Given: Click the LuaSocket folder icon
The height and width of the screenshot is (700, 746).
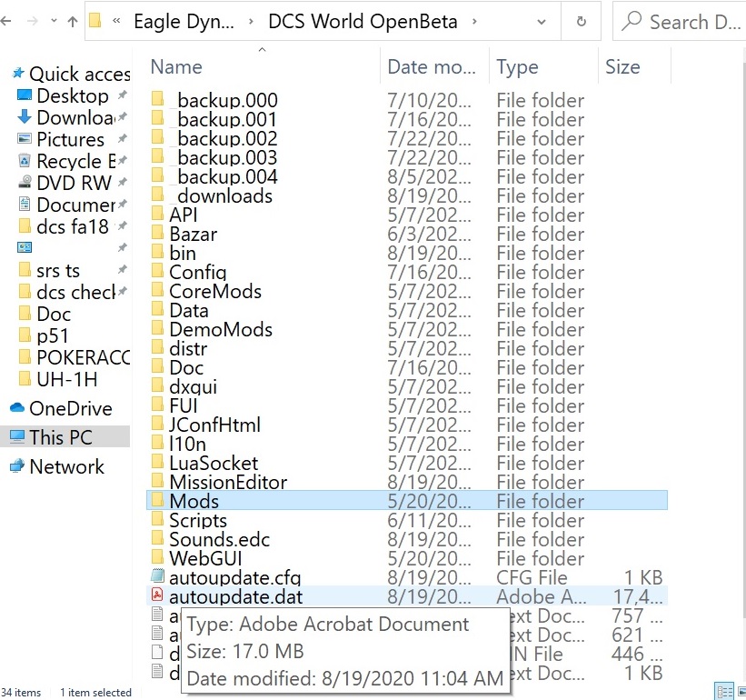Looking at the screenshot, I should 158,461.
